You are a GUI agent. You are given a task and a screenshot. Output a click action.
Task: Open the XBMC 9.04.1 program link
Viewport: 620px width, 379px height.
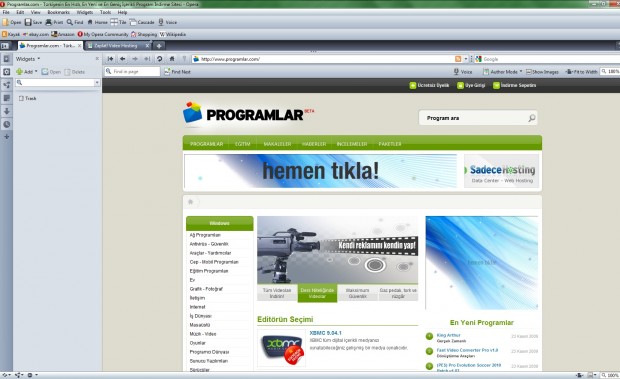[325, 333]
